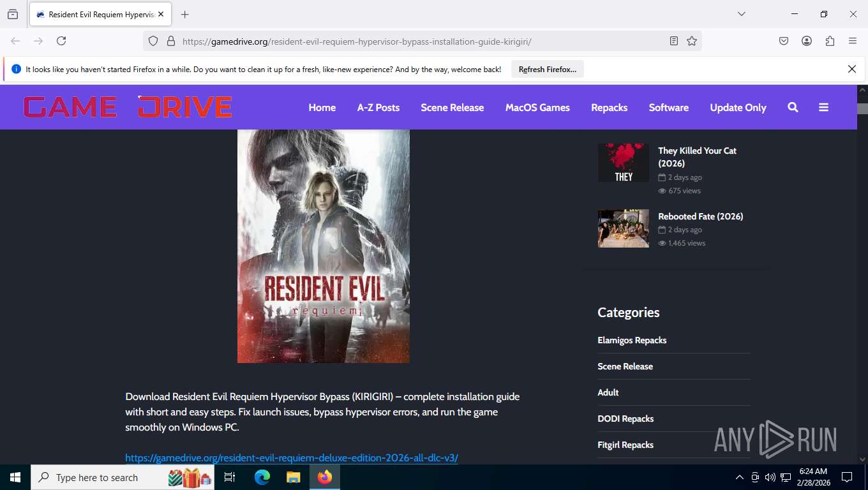
Task: Open the deluxe edition gamedrive.org article link
Action: click(x=292, y=457)
